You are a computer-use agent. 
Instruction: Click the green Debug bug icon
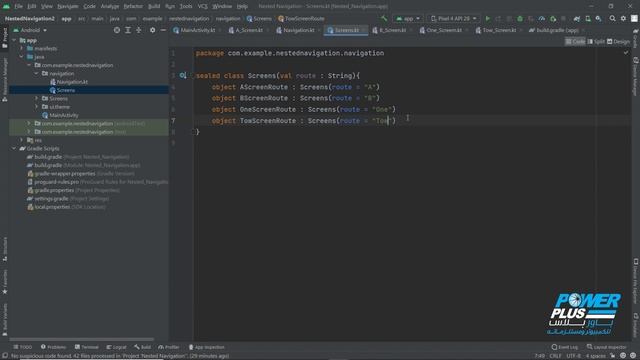click(520, 19)
